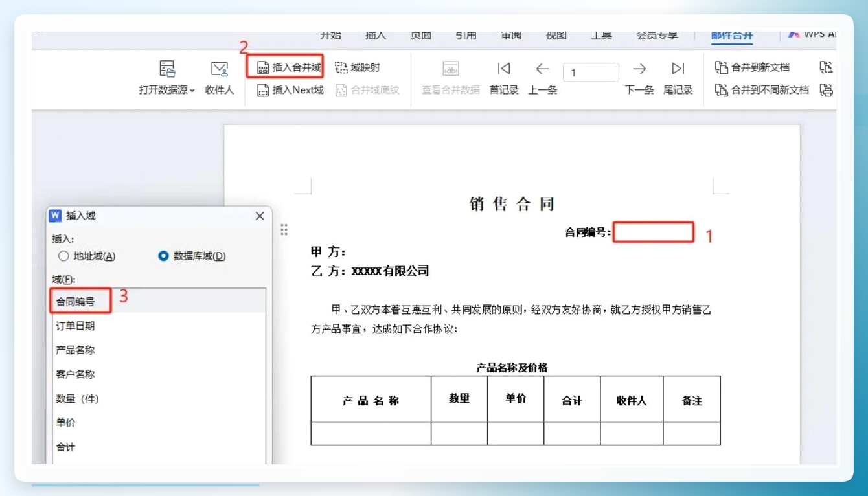The height and width of the screenshot is (496, 868).
Task: Close the 插入域 dialog
Action: coord(260,216)
